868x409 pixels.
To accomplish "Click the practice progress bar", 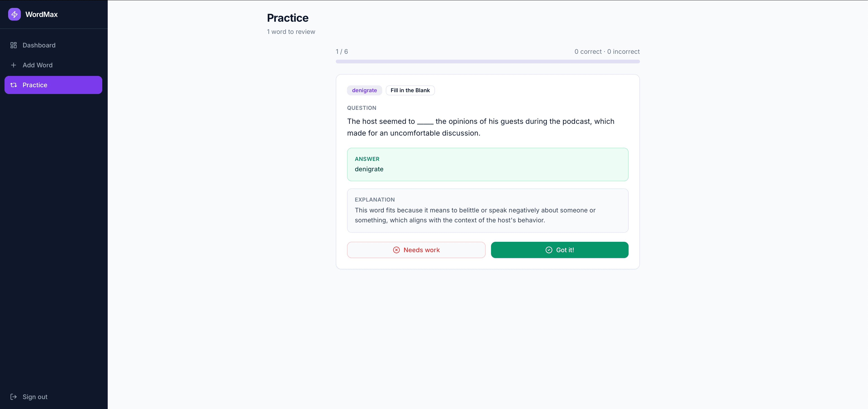I will coord(488,62).
